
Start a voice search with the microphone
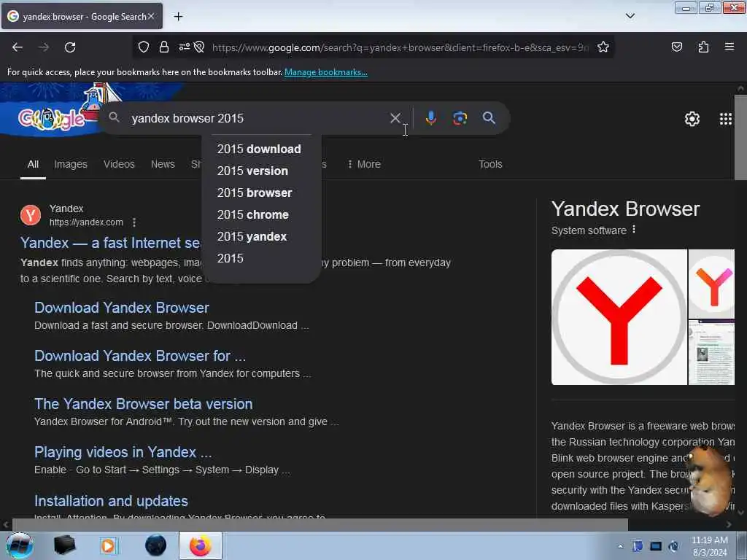(x=430, y=118)
